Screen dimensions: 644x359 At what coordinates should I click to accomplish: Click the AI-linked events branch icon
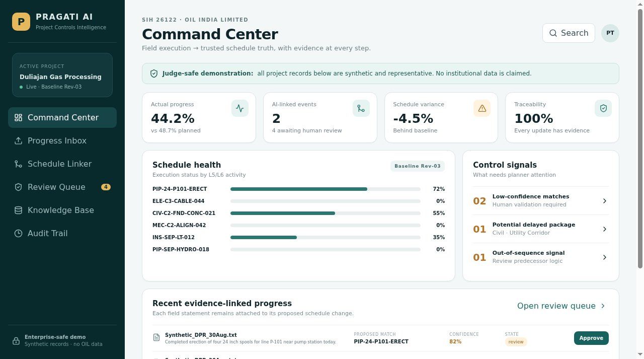(x=361, y=108)
